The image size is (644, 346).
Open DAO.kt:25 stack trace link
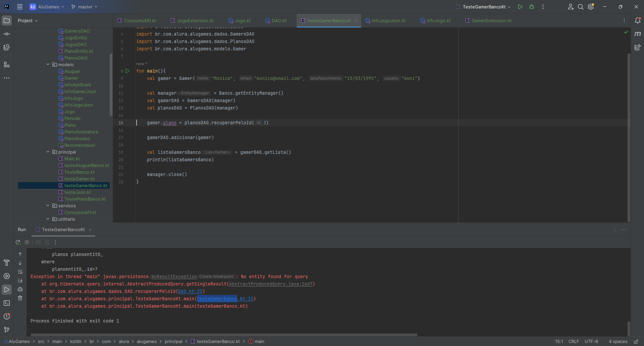pos(190,291)
